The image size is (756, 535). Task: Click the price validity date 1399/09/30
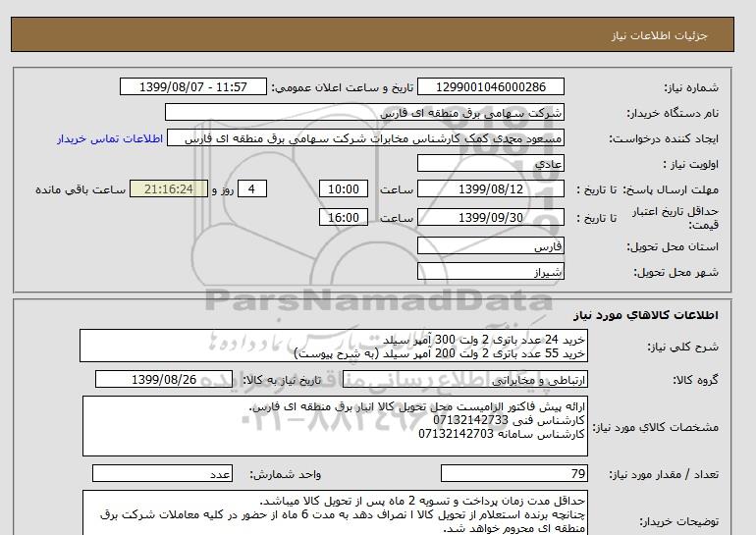coord(490,217)
